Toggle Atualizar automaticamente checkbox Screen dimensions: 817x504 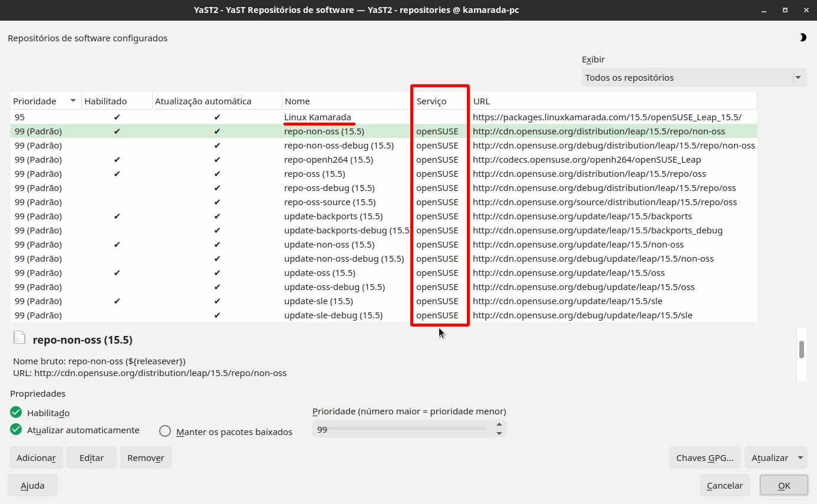click(x=16, y=430)
